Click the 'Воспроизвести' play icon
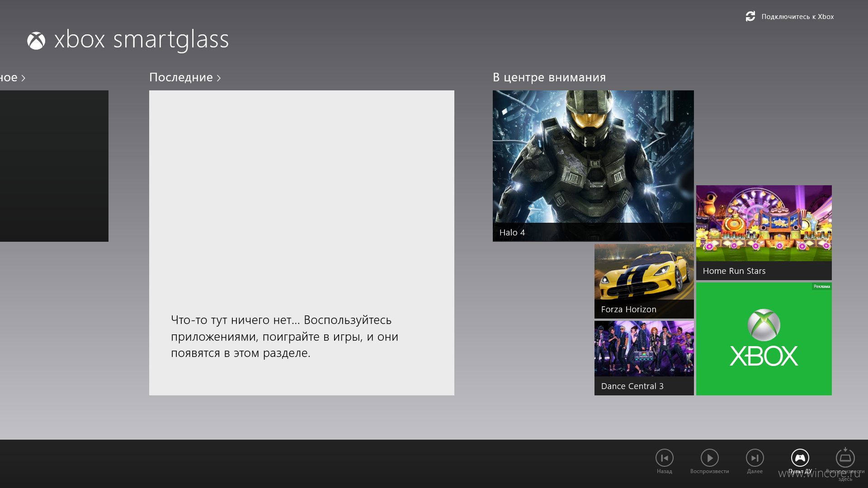868x488 pixels. [709, 458]
